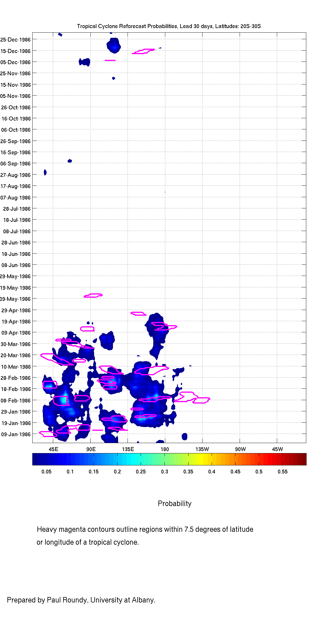This screenshot has width=322, height=644.
Task: Click the 28-Feb-1986 date label
Action: 15,378
